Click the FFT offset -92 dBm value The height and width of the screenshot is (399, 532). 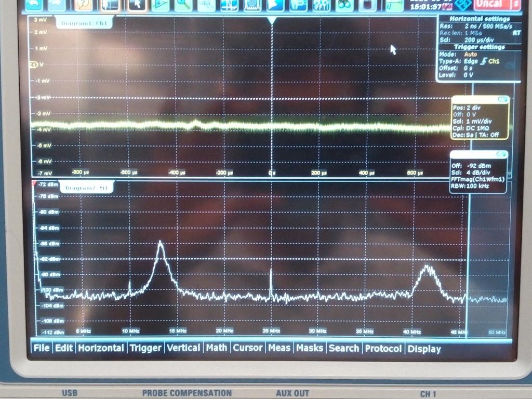[x=478, y=166]
